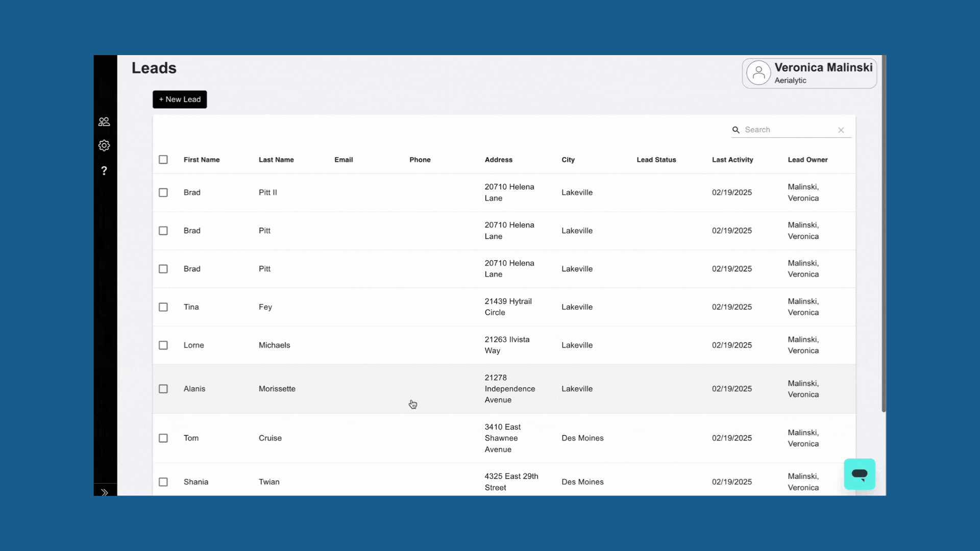
Task: Click the vertical page scrollbar
Action: 884,234
